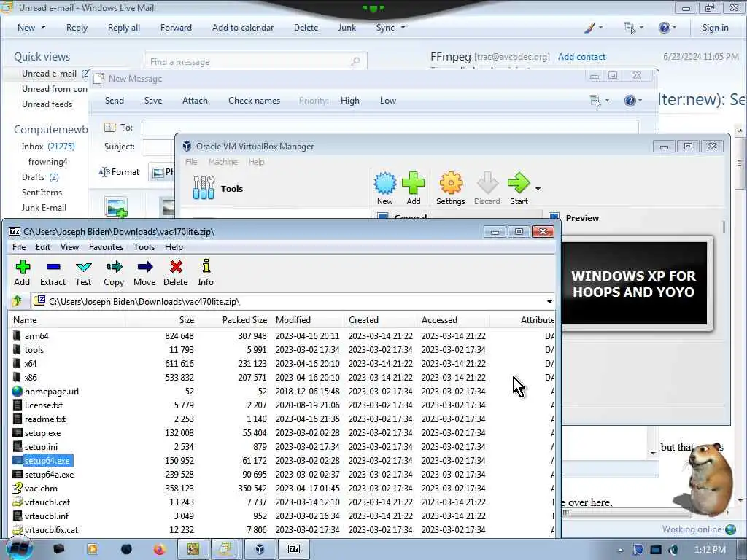Open the Machine menu in VirtualBox
The width and height of the screenshot is (747, 560).
pos(223,162)
